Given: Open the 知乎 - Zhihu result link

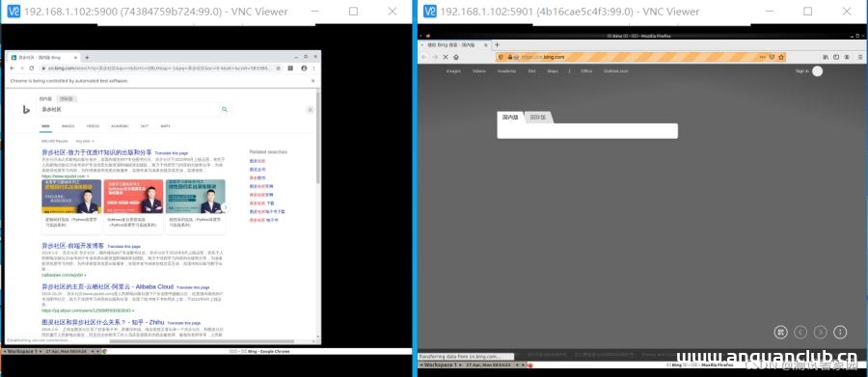Looking at the screenshot, I should click(x=103, y=322).
